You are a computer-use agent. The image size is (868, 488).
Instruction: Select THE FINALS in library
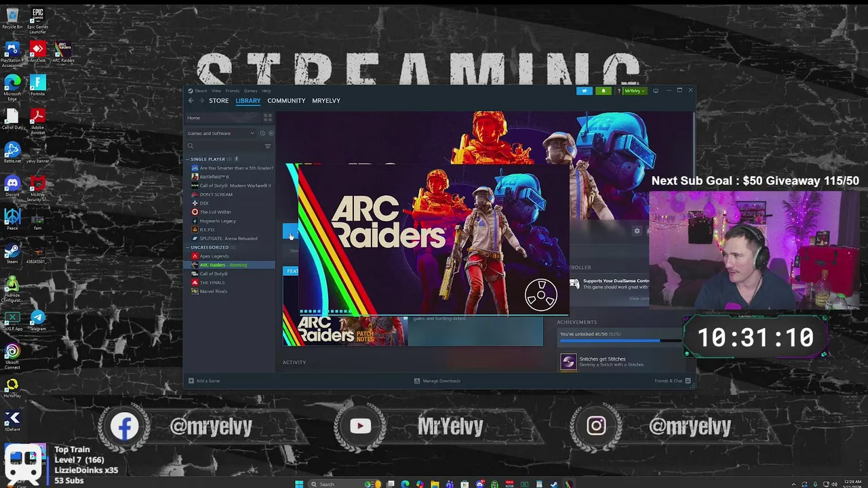click(212, 283)
